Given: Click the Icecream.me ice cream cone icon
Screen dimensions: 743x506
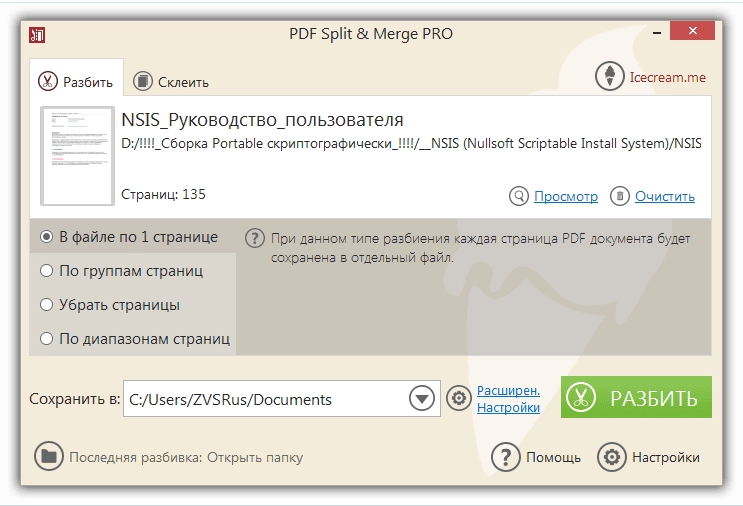Looking at the screenshot, I should click(x=609, y=76).
